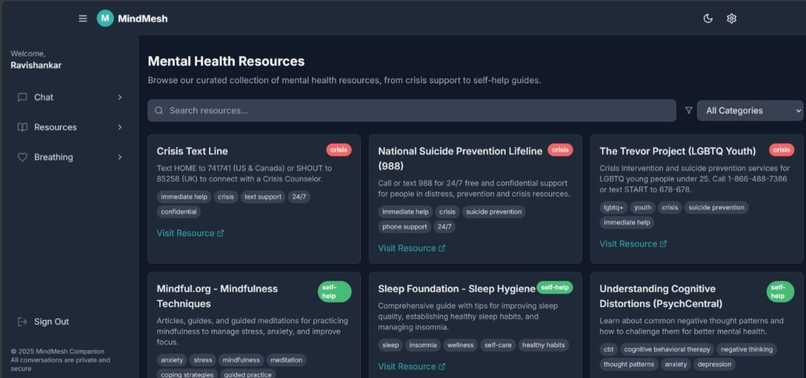The image size is (806, 378).
Task: Open settings gear icon
Action: tap(731, 19)
